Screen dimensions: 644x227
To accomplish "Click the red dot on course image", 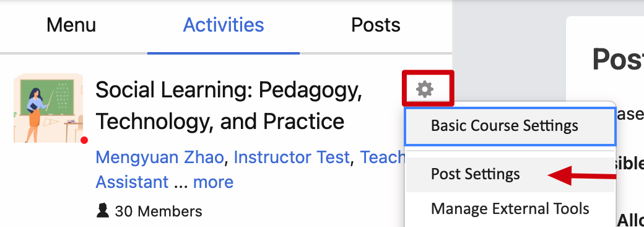I will [84, 140].
